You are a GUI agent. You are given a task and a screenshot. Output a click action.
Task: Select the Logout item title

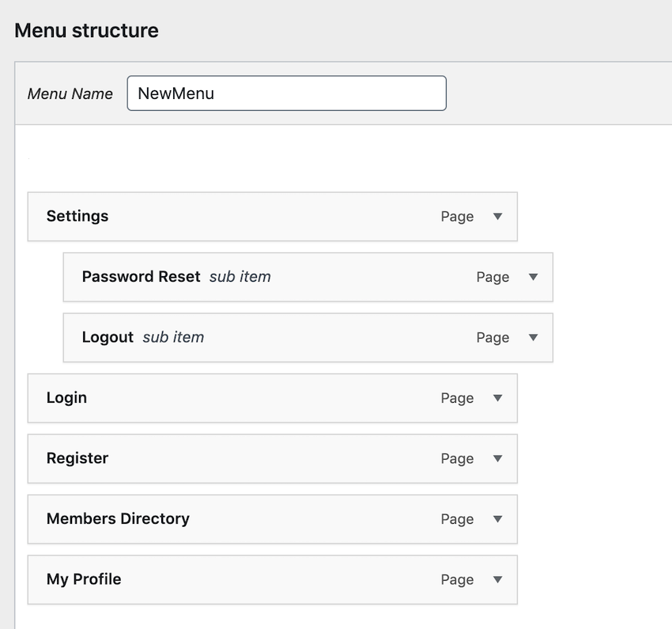coord(108,337)
